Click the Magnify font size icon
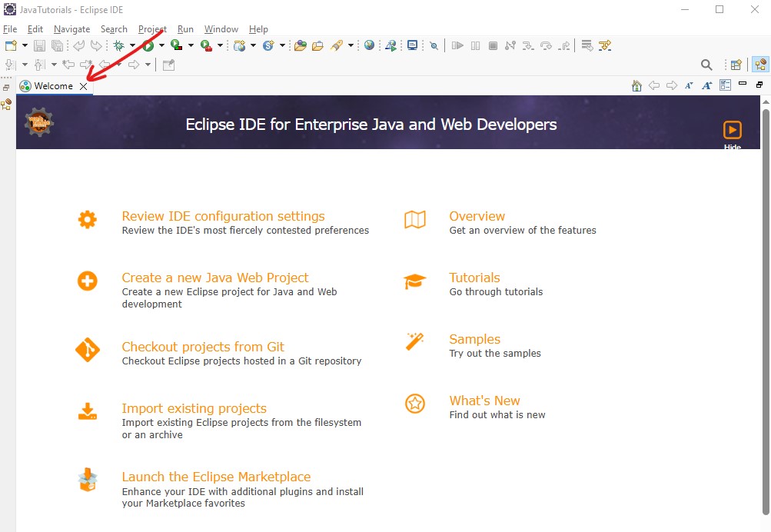This screenshot has height=532, width=771. pyautogui.click(x=707, y=85)
